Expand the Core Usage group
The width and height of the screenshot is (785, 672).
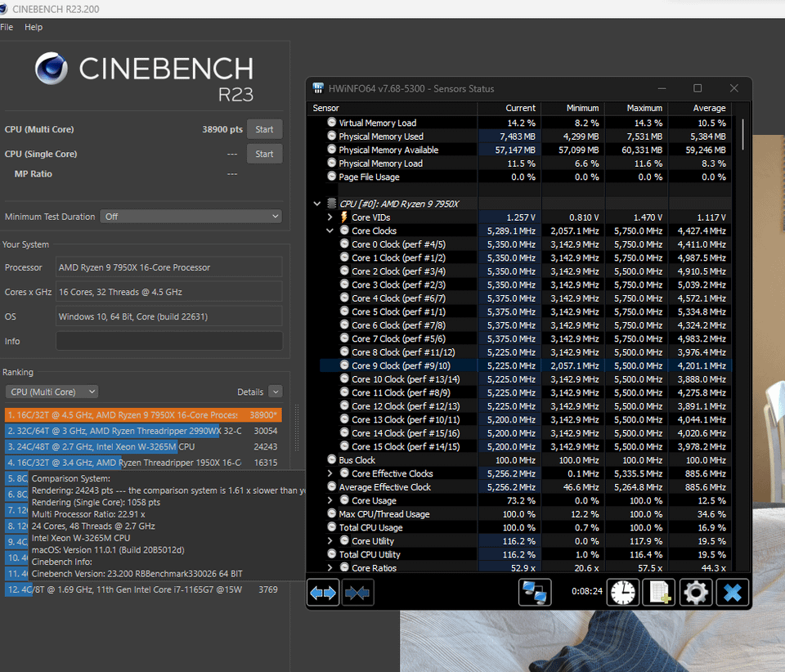(x=330, y=500)
